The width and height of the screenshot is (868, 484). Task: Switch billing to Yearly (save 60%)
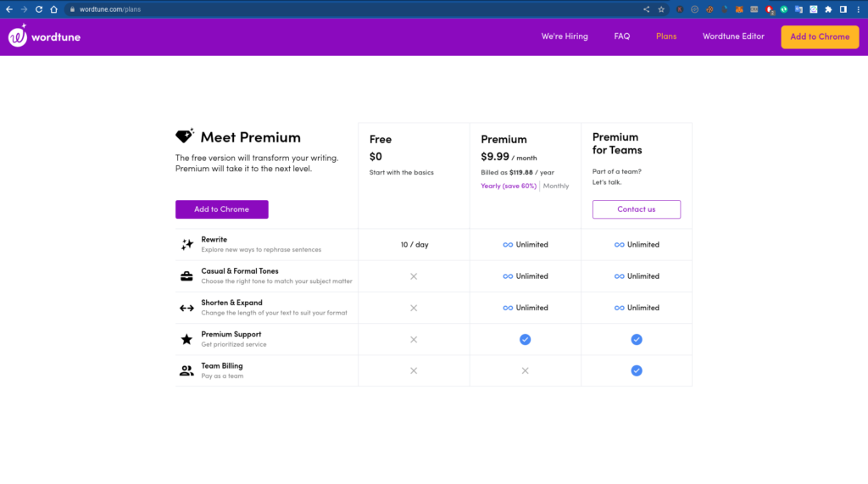[x=509, y=186]
